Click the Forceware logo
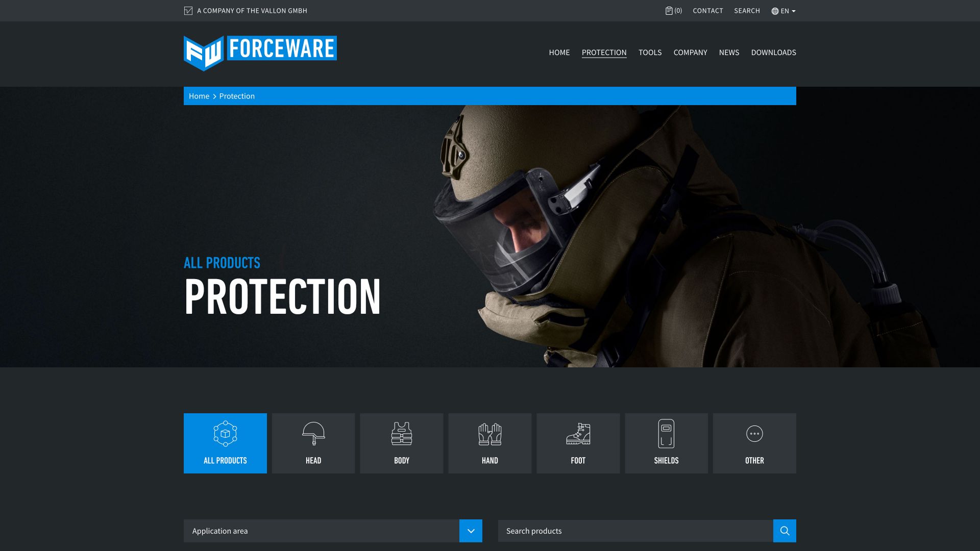The width and height of the screenshot is (980, 551). tap(260, 53)
